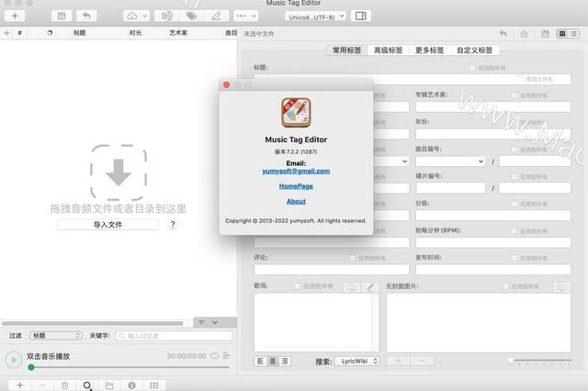Click the undo arrow in main toolbar
The image size is (588, 391).
coord(86,17)
